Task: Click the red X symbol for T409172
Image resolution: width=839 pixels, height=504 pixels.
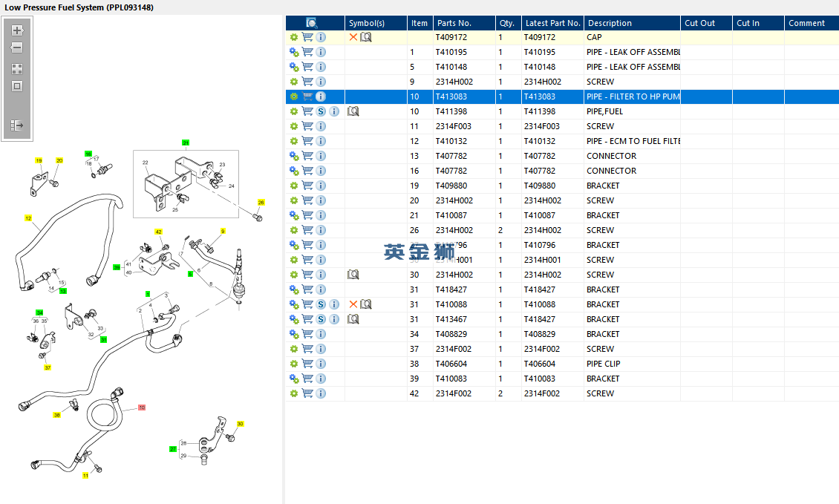Action: pos(353,37)
